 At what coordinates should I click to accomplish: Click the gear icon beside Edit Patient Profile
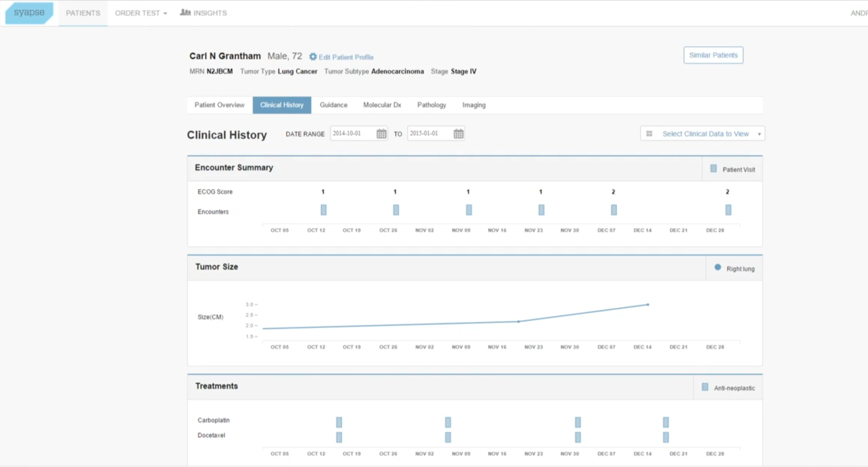313,57
